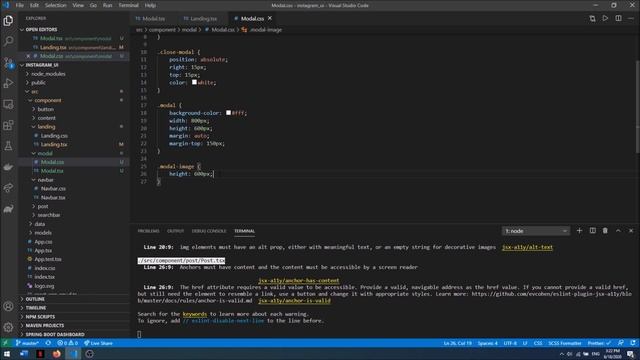Open the Manage gear menu

[8, 327]
